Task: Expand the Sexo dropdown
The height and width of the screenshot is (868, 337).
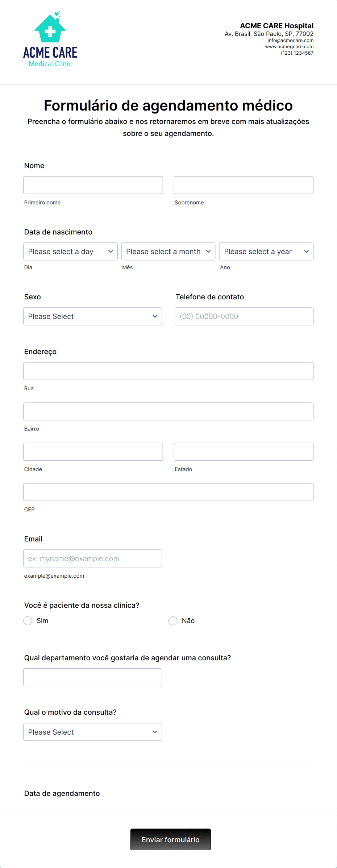Action: coord(93,316)
